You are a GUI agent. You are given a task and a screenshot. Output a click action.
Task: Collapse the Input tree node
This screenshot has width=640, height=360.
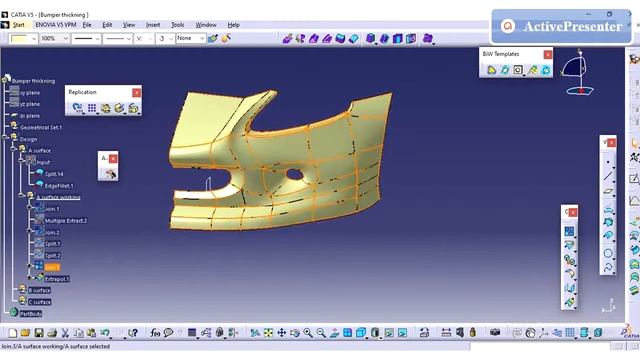(22, 160)
